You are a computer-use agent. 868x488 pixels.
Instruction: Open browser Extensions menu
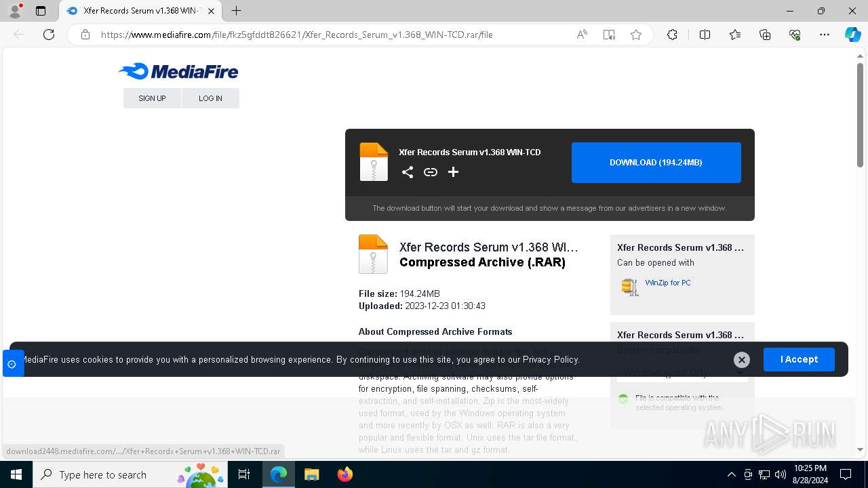[x=672, y=35]
